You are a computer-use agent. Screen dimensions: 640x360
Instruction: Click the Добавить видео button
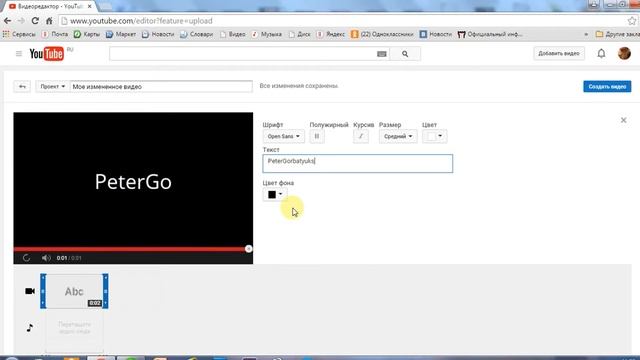pyautogui.click(x=559, y=53)
